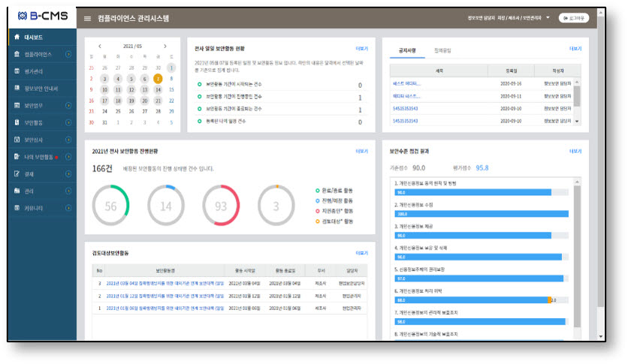Click the 88.0 score bar for item 6
Viewport: 628px width, 364px height.
pos(472,300)
